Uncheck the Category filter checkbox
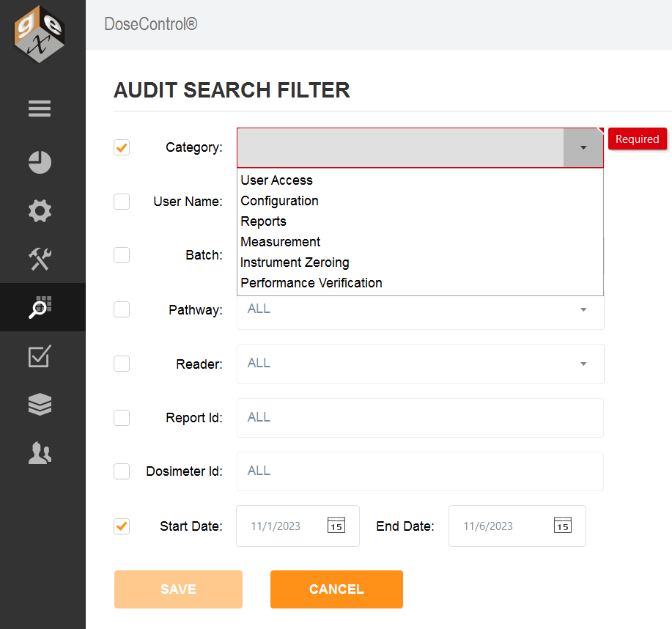The height and width of the screenshot is (629, 672). pos(122,147)
